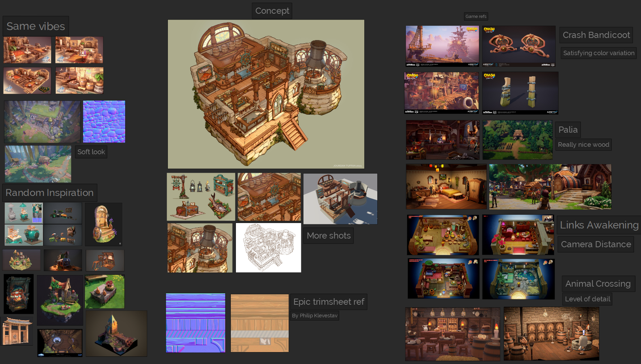Screen dimensions: 641x364
Task: Click the 'More shots' label
Action: tap(328, 236)
